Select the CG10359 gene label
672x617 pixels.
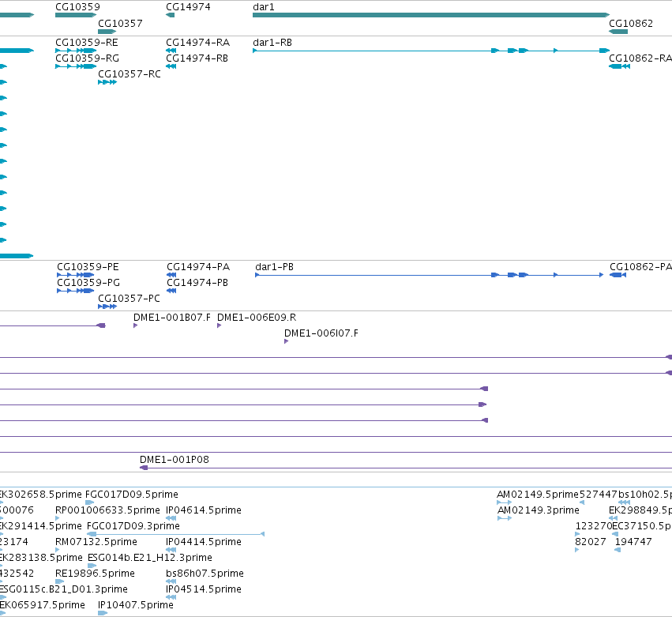pos(77,7)
